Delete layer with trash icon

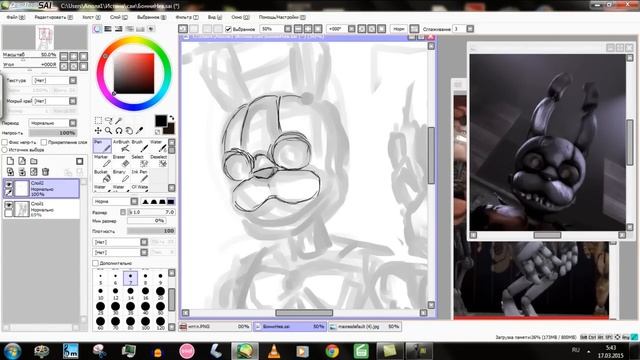(46, 172)
